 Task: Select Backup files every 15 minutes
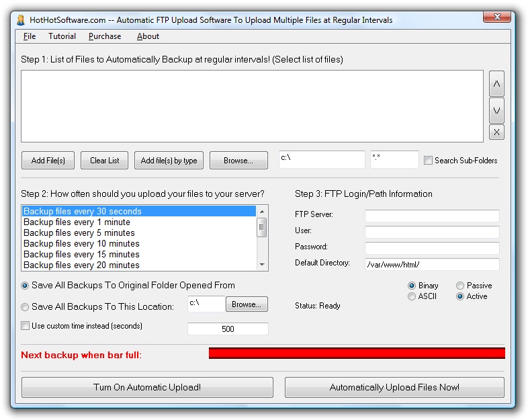pos(139,254)
